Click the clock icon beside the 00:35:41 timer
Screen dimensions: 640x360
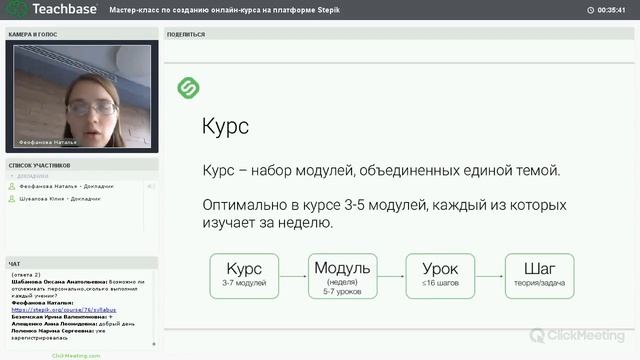[x=590, y=10]
